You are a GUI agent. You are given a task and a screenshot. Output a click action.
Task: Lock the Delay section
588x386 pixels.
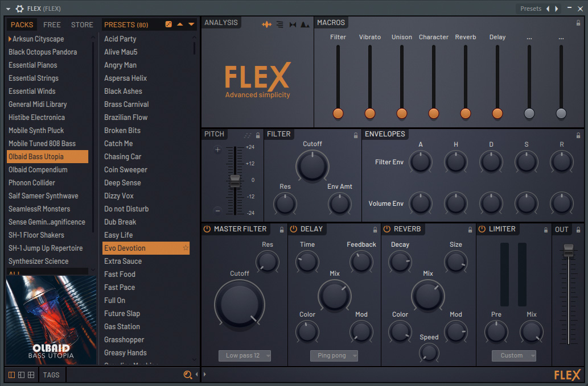point(375,230)
